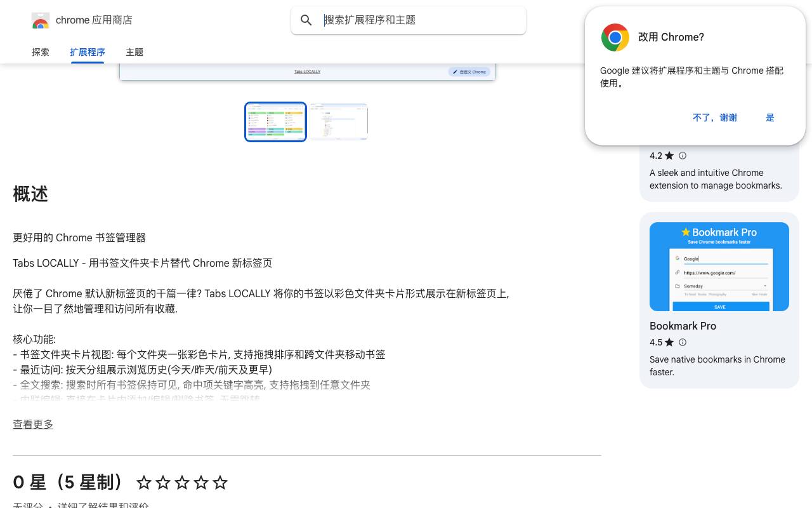
Task: Click the 更好用的 Chrome 书签管理器 text
Action: pyautogui.click(x=79, y=237)
